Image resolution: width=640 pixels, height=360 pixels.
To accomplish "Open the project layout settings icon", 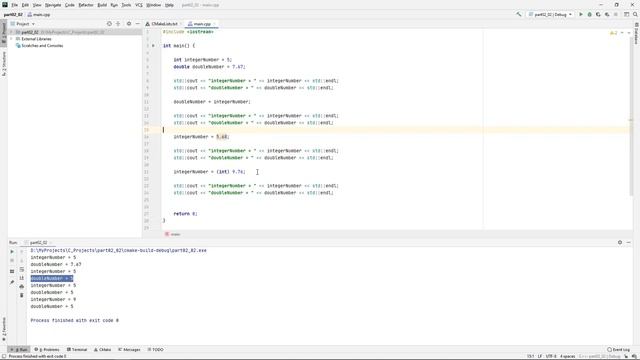I will click(627, 14).
